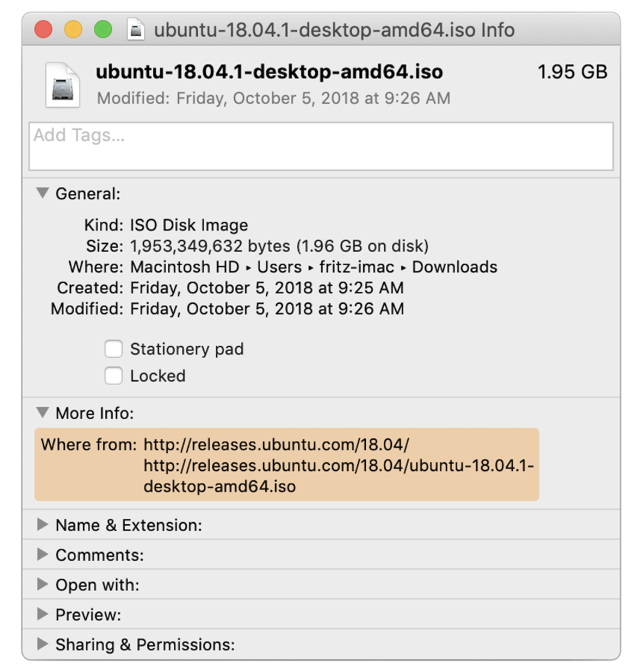
Task: Enable the Locked checkbox
Action: pos(113,375)
